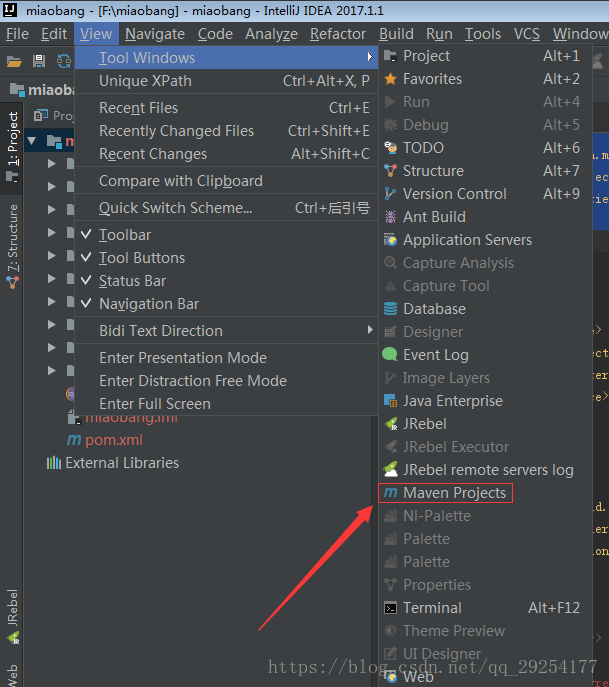The height and width of the screenshot is (687, 609).
Task: Switch to 1: Project side tab
Action: (12, 148)
